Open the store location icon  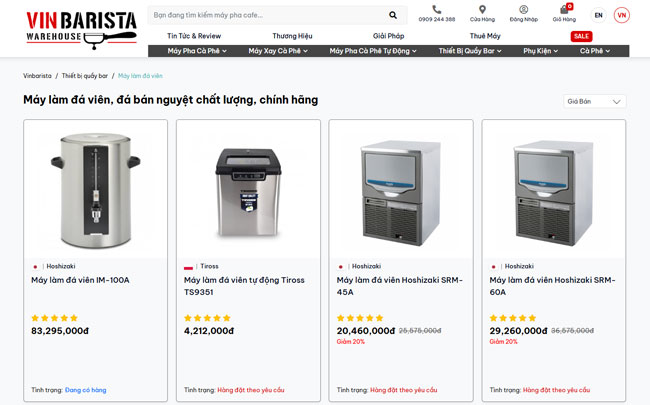[482, 10]
